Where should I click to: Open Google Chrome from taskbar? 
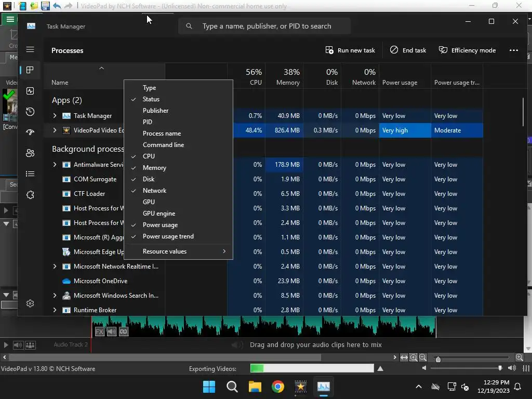click(x=277, y=387)
